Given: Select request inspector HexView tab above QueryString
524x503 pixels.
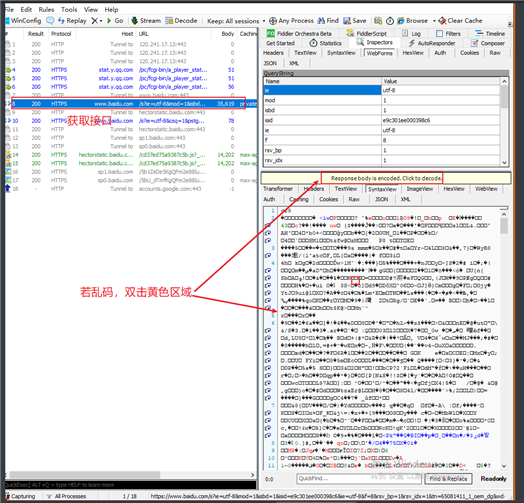Looking at the screenshot, I should pyautogui.click(x=413, y=53).
